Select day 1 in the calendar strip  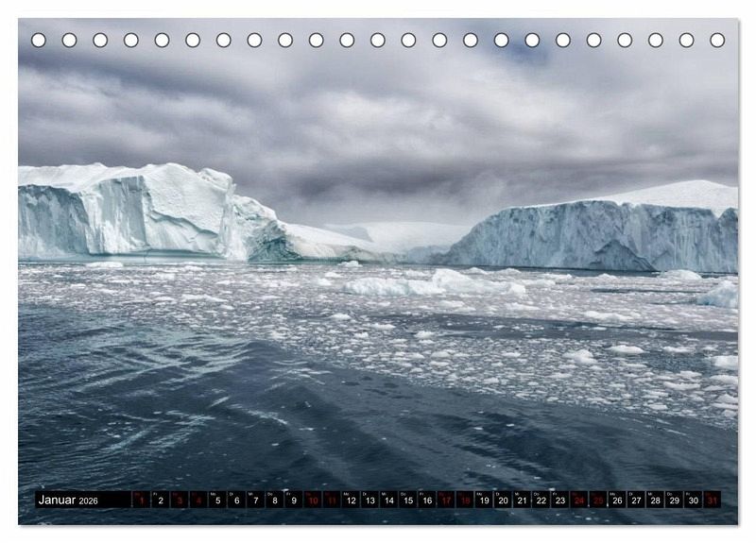[x=141, y=501]
